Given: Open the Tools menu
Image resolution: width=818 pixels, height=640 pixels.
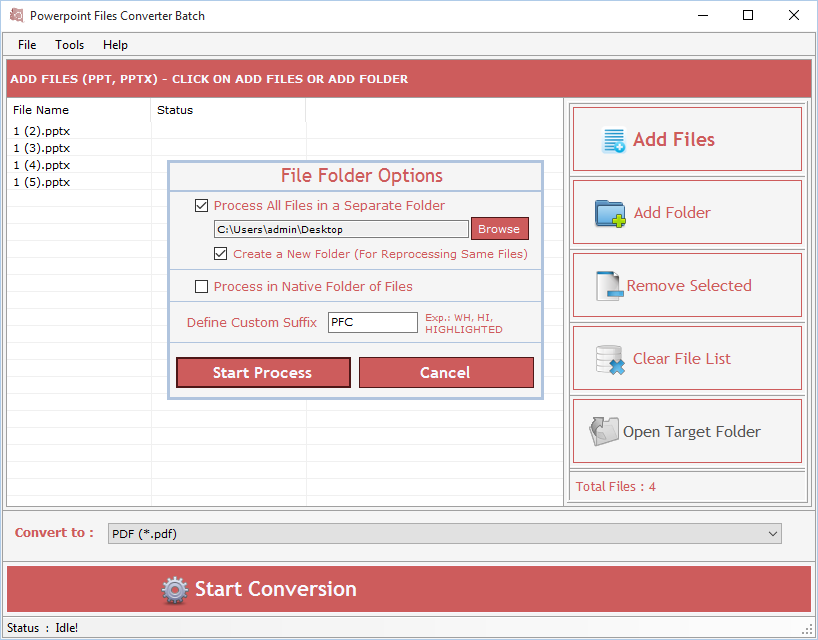Looking at the screenshot, I should pos(70,45).
